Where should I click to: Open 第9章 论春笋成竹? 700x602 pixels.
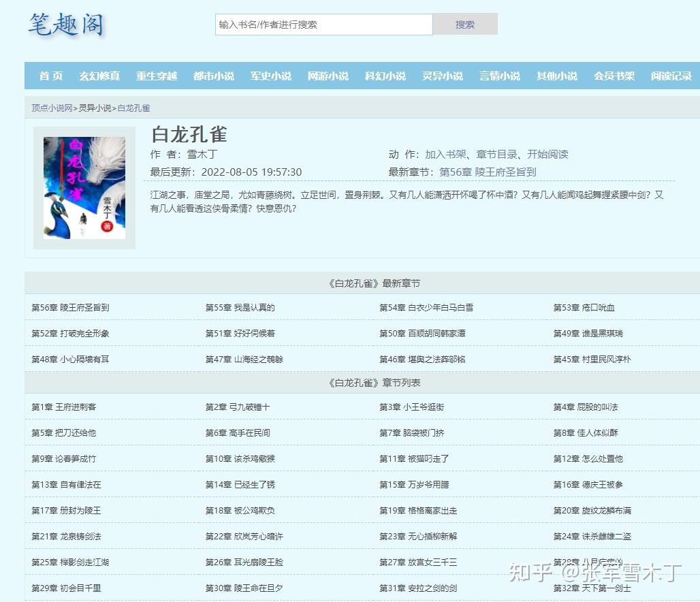click(x=64, y=459)
